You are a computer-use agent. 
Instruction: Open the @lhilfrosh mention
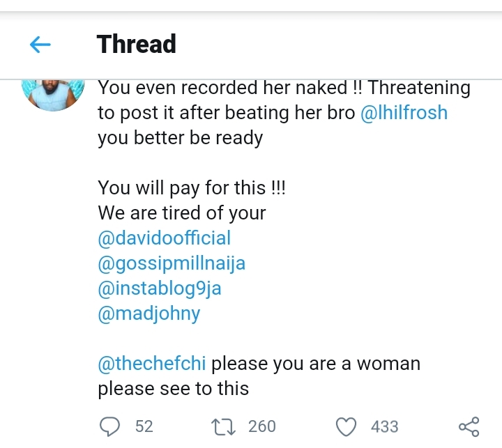click(x=404, y=113)
